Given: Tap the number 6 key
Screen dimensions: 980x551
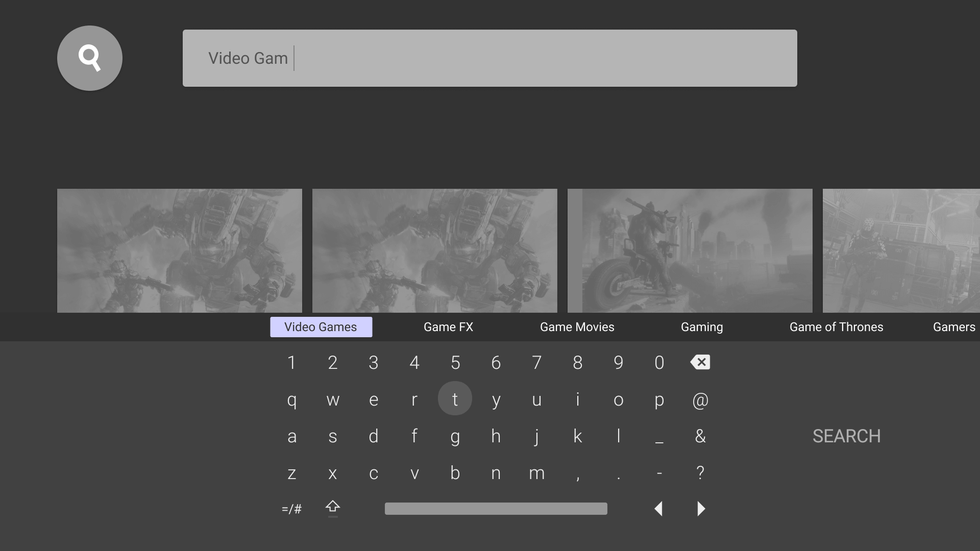Looking at the screenshot, I should point(496,363).
